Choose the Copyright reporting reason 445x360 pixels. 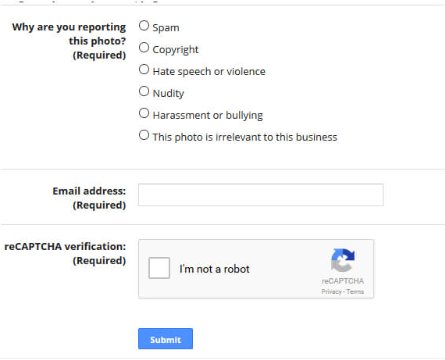click(x=144, y=48)
